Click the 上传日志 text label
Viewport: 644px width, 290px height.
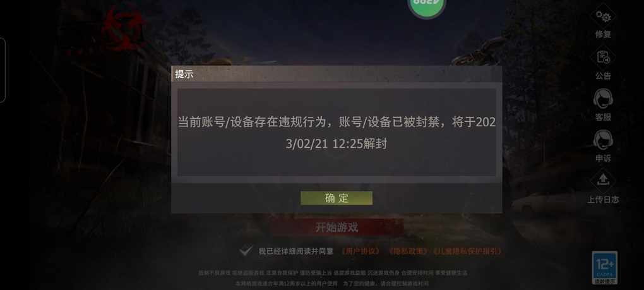pyautogui.click(x=603, y=200)
